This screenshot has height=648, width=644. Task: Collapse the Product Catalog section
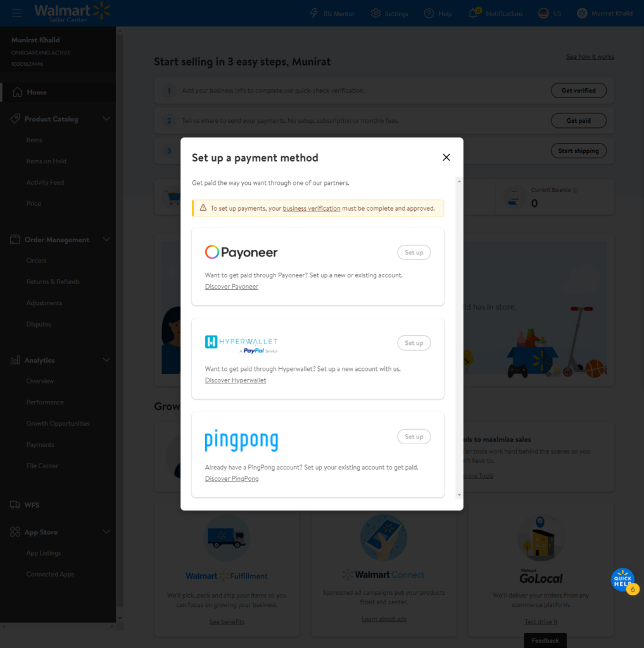(106, 119)
